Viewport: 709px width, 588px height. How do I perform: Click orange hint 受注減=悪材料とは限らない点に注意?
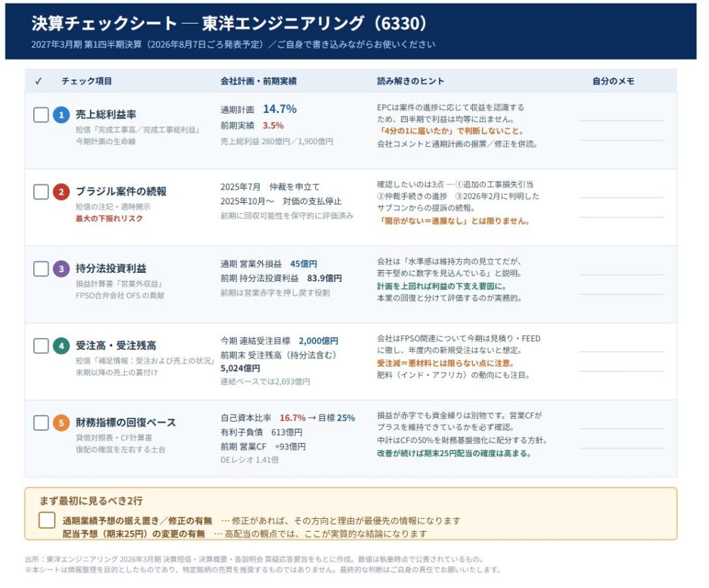445,363
